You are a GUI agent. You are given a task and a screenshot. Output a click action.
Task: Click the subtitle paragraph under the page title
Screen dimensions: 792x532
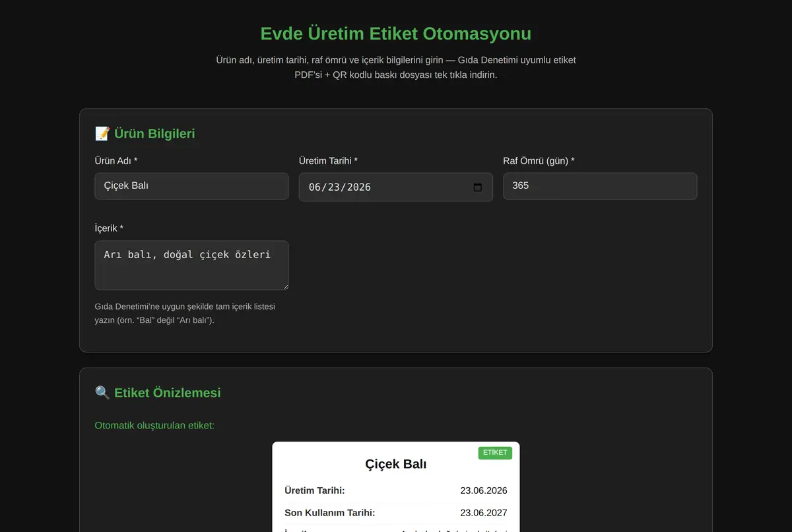click(396, 67)
